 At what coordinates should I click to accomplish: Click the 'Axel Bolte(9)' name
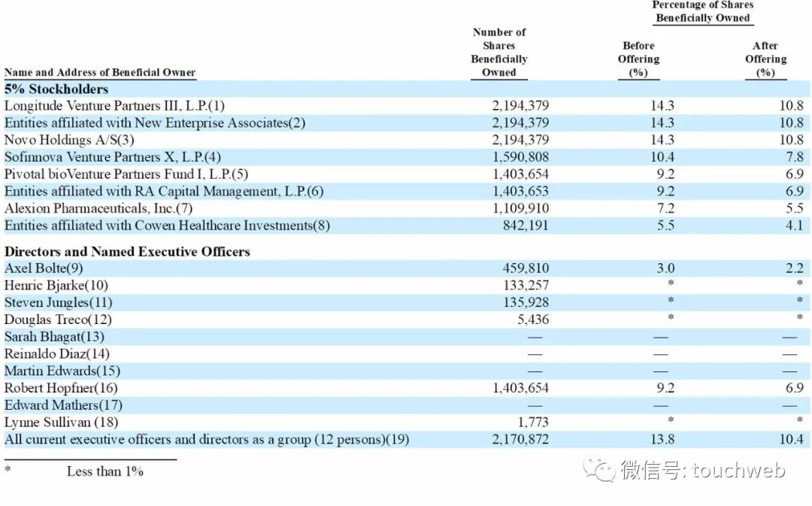(44, 268)
